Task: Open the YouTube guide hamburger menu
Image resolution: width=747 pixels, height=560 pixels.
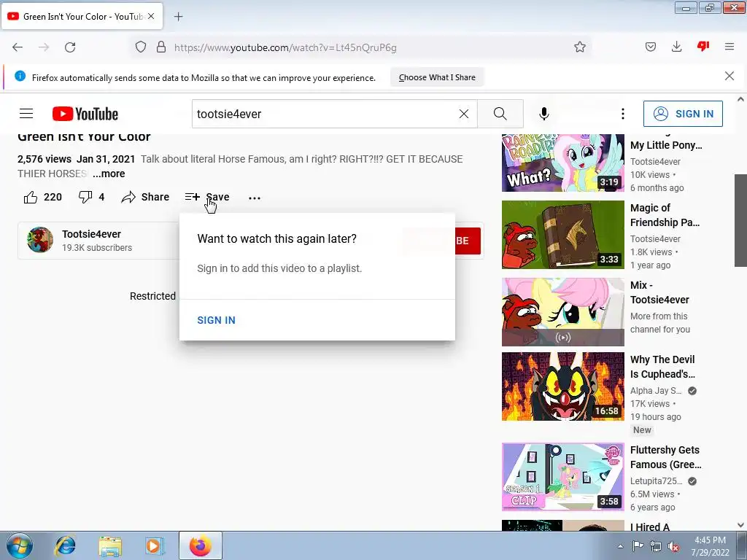Action: (26, 114)
